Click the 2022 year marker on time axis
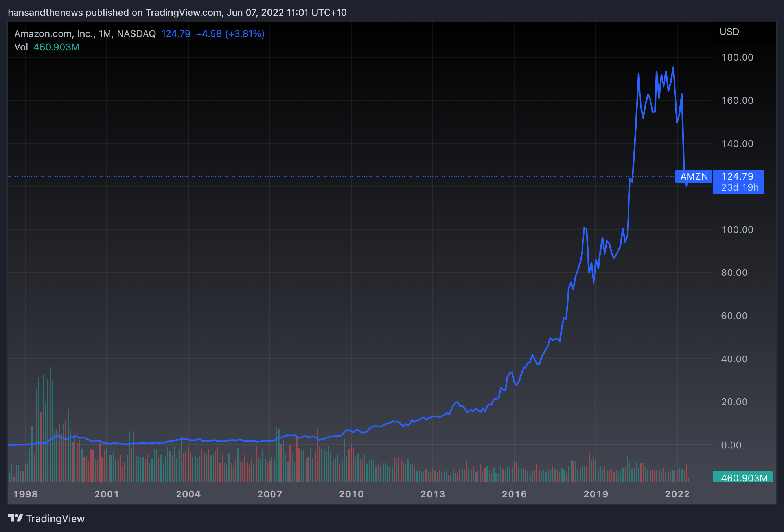784x532 pixels. click(x=677, y=494)
